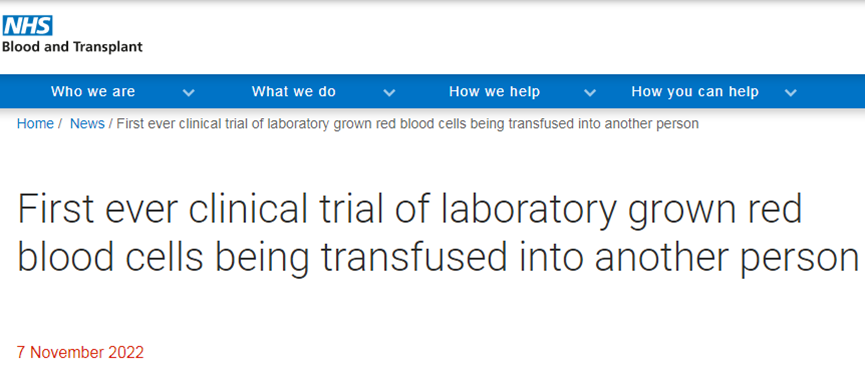Screen dimensions: 865x365
Task: Click the Blood and Transplant wordmark
Action: [72, 47]
